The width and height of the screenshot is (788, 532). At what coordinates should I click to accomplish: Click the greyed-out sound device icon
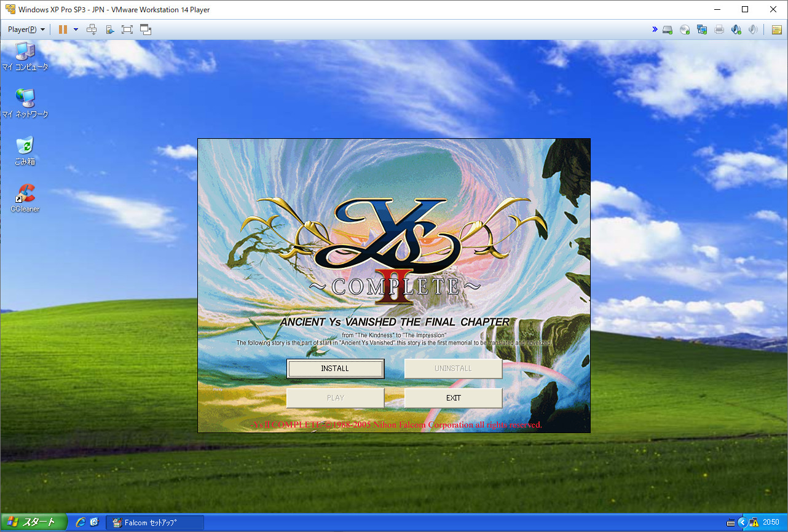(x=753, y=29)
